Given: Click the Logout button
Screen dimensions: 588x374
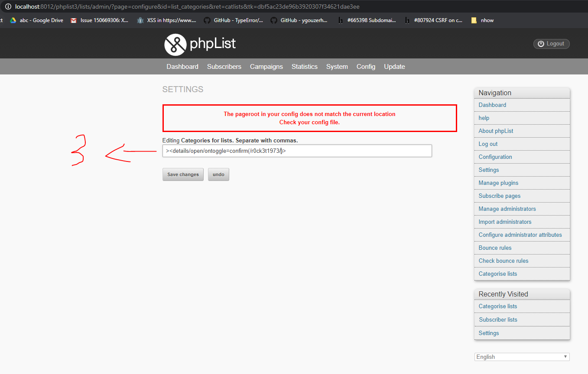Looking at the screenshot, I should click(551, 44).
